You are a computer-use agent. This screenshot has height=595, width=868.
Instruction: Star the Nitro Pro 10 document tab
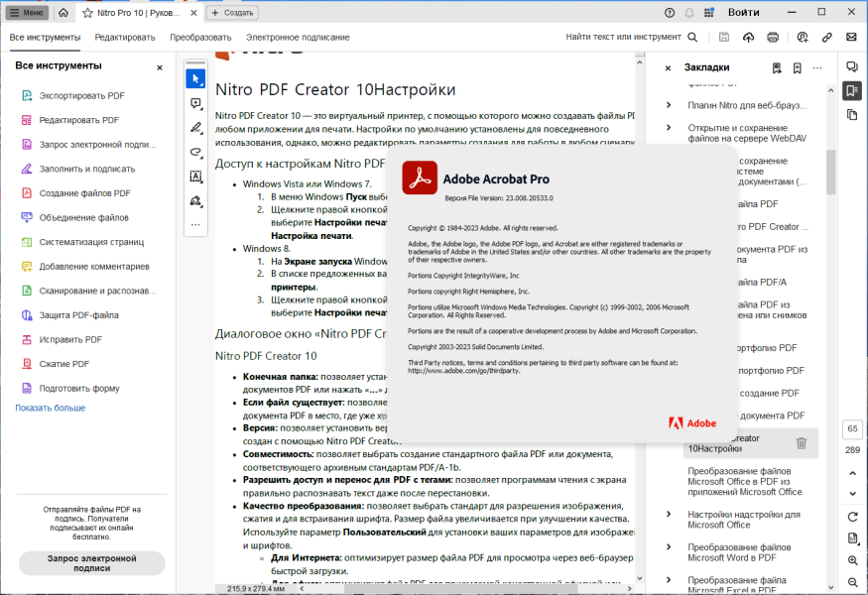tap(87, 13)
